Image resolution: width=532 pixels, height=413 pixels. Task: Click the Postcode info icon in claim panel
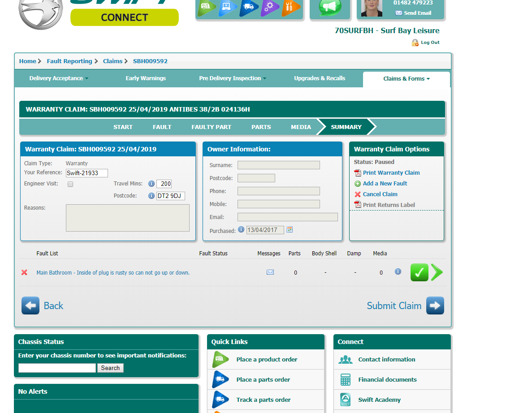(x=151, y=196)
